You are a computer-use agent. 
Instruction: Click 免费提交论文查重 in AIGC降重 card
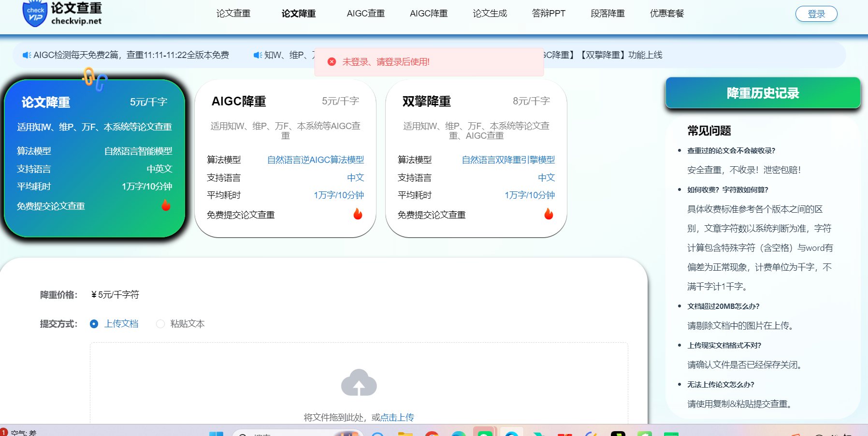point(241,215)
